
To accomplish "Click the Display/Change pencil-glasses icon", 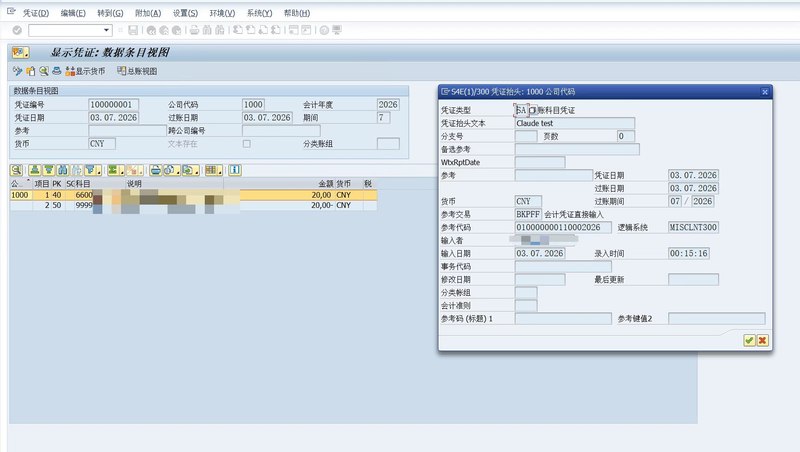I will click(x=17, y=71).
